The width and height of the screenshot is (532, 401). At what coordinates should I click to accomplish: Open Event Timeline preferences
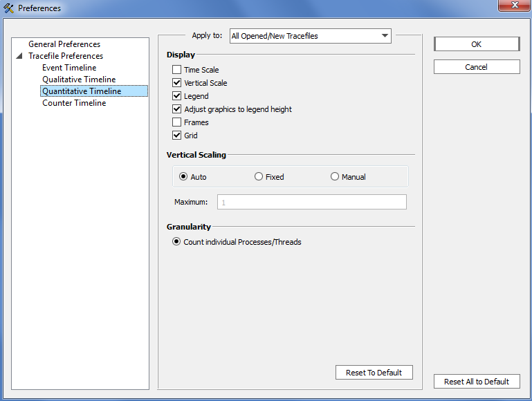[x=69, y=68]
